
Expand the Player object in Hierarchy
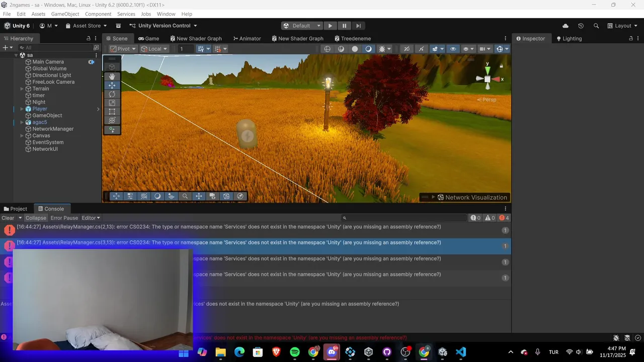click(22, 109)
